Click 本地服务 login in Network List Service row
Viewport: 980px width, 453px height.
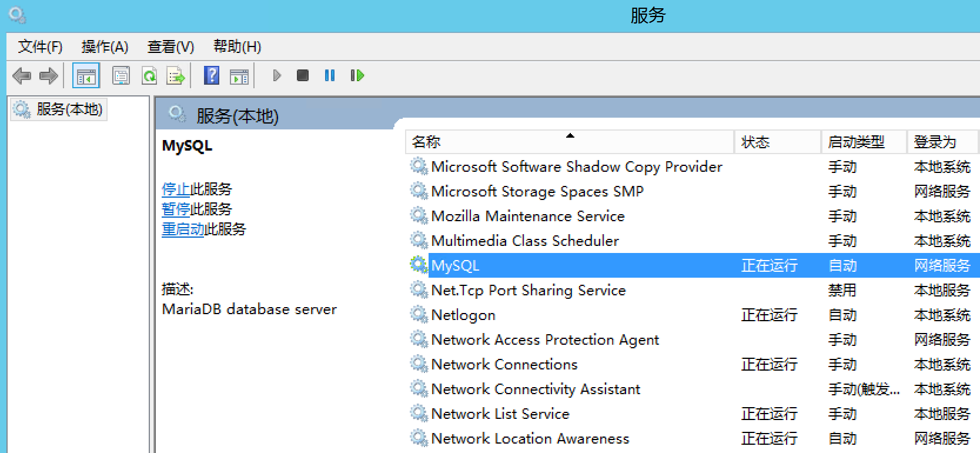point(942,414)
